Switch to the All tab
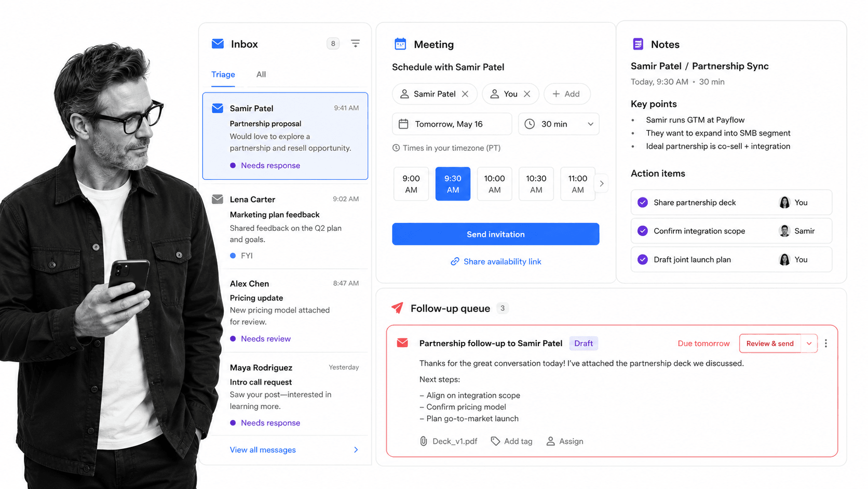Image resolution: width=868 pixels, height=489 pixels. 261,74
